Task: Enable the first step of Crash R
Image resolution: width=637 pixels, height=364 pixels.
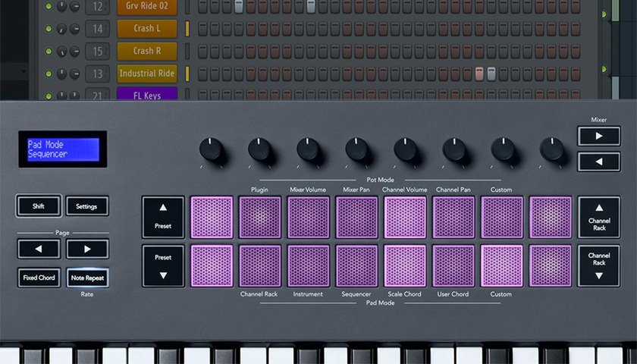Action: [x=202, y=52]
